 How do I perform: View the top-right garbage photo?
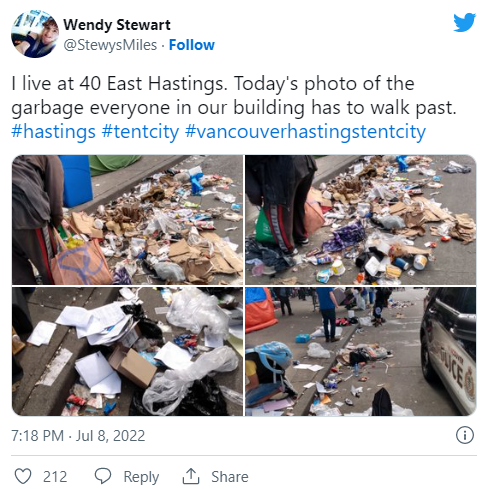[x=361, y=220]
